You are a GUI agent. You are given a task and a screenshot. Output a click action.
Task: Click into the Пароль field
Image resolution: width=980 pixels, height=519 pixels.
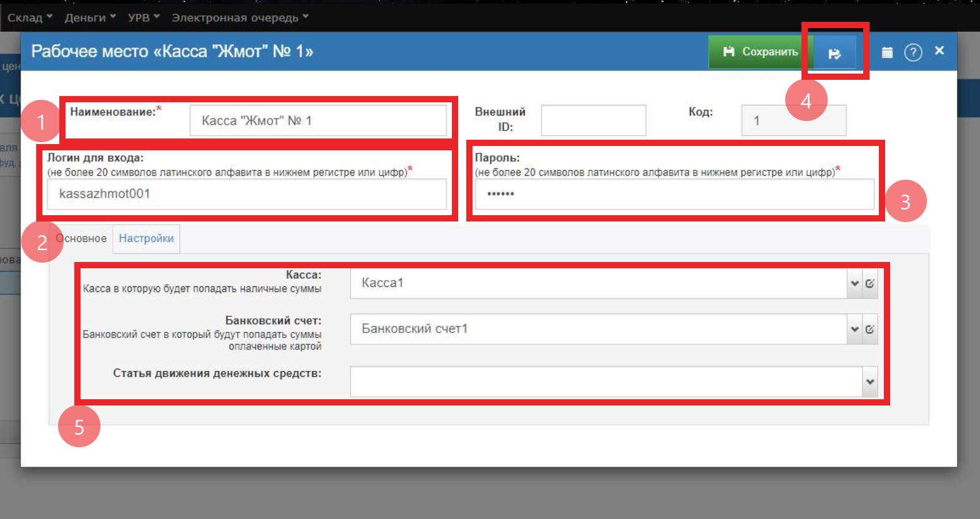[x=674, y=194]
